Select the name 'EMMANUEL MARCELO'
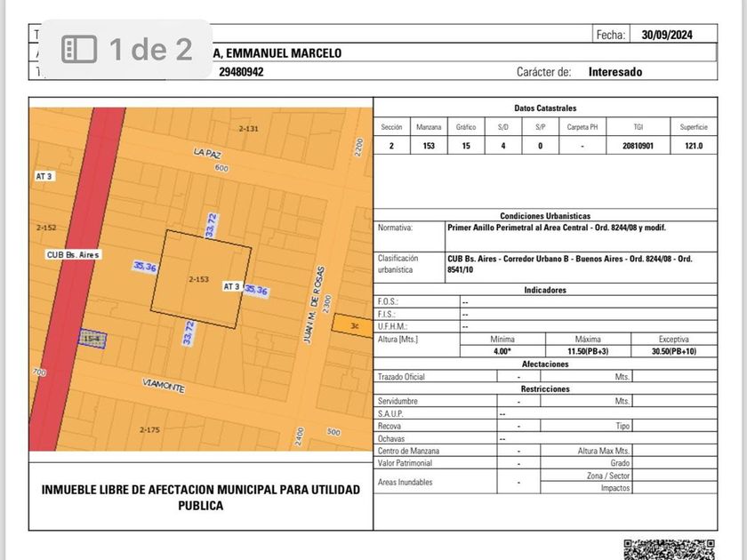The width and height of the screenshot is (747, 560). [284, 52]
